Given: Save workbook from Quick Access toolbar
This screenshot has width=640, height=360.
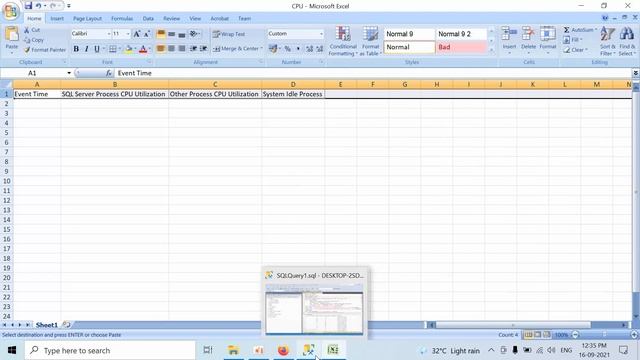Looking at the screenshot, I should point(28,6).
